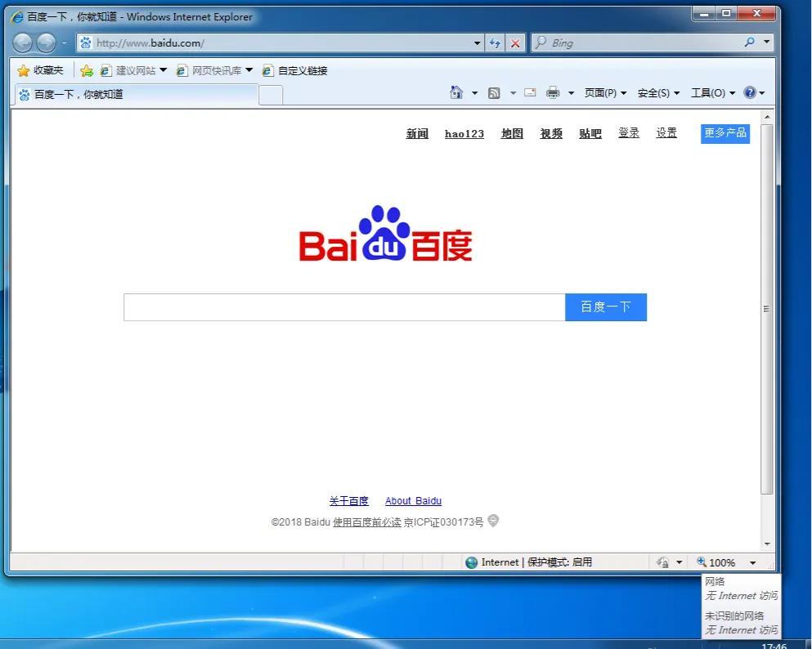Screen dimensions: 812x649
Task: Go back with the Back arrow button
Action: [23, 43]
